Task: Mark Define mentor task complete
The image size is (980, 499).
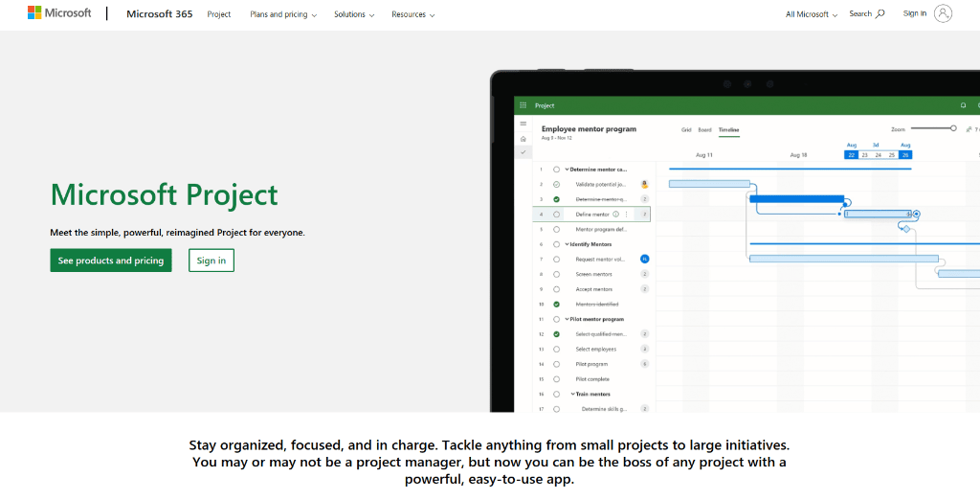Action: click(x=556, y=215)
